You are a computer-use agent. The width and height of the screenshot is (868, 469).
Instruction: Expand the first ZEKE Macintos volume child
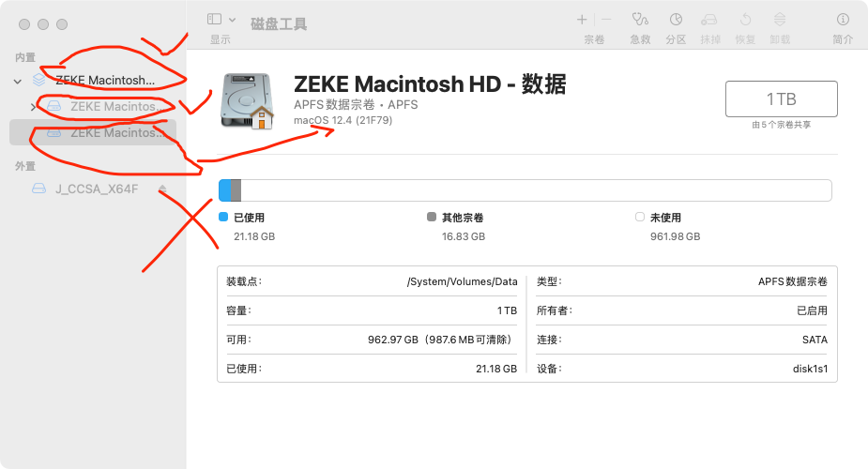(x=33, y=107)
